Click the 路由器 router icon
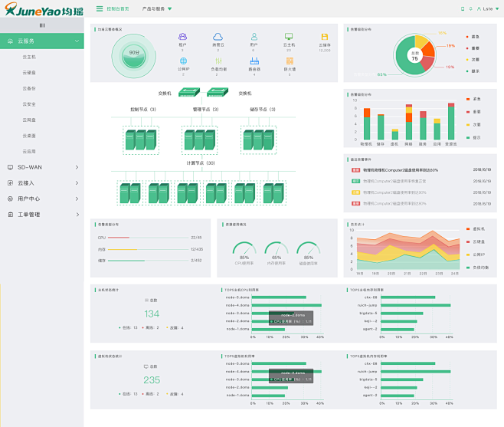This screenshot has width=504, height=427. (254, 61)
